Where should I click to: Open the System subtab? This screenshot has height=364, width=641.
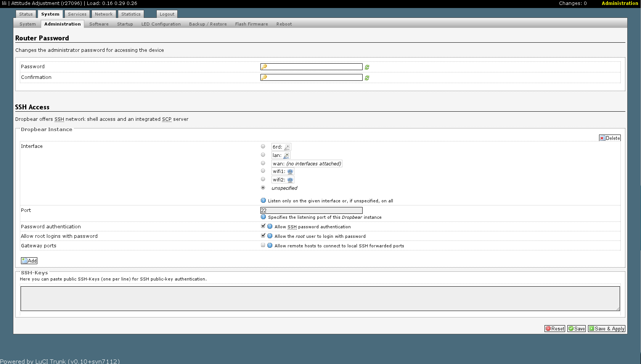(x=27, y=24)
